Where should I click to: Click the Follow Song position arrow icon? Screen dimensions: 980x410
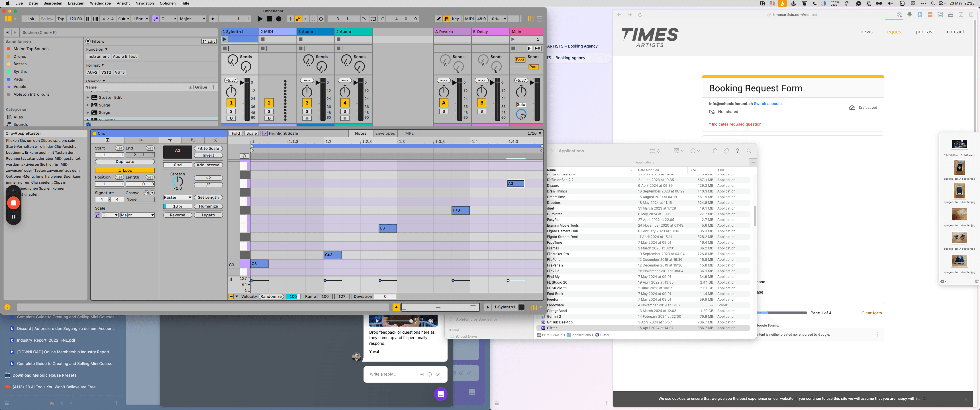[x=213, y=19]
